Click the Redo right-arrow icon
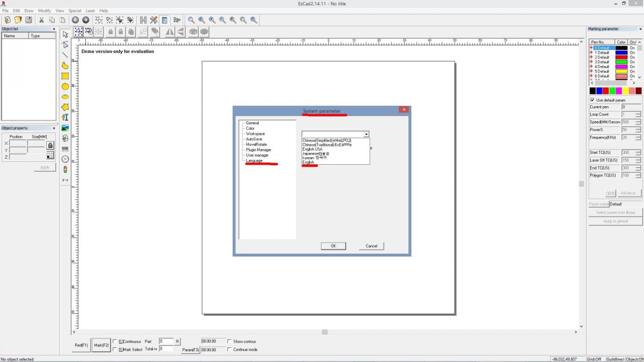644x362 pixels. click(85, 20)
